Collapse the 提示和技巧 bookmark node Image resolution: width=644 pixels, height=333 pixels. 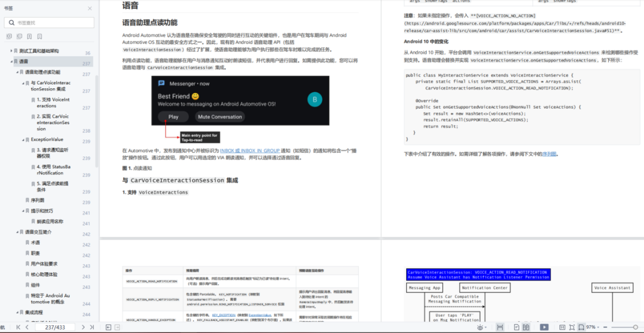[x=23, y=211]
